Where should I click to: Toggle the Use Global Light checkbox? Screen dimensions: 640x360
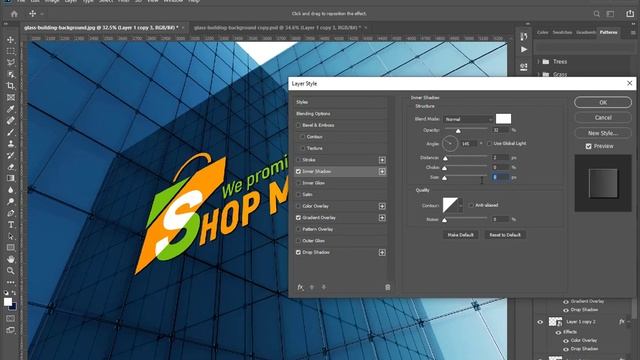489,144
